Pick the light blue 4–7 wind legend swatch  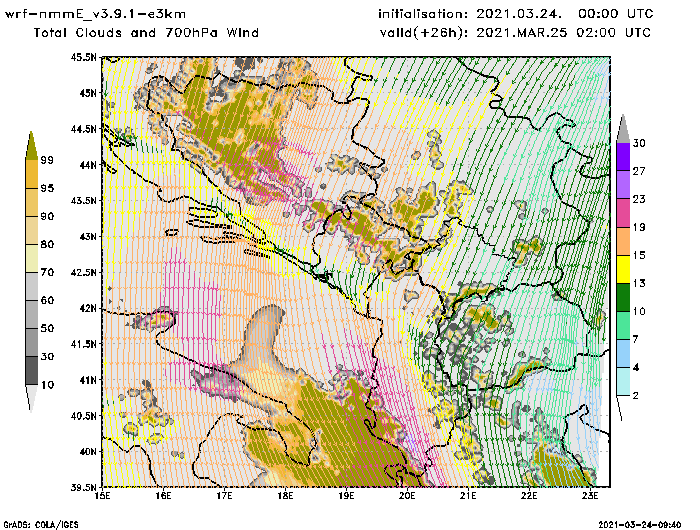623,354
